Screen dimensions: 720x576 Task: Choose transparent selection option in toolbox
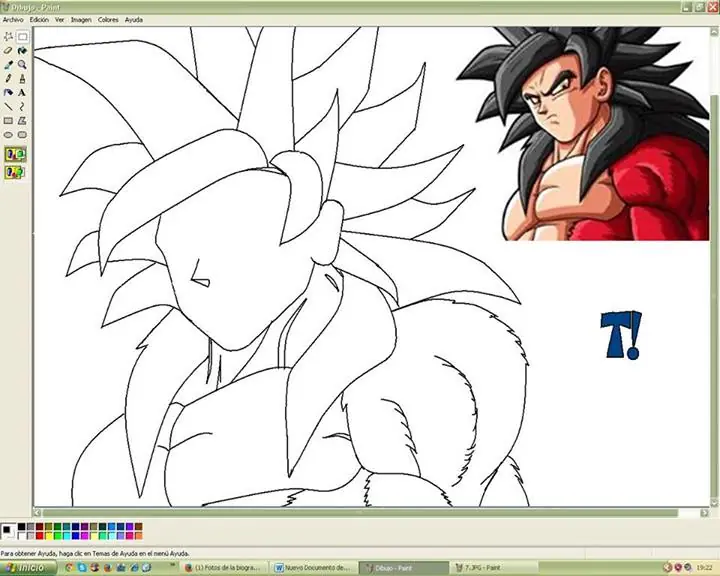(x=15, y=172)
